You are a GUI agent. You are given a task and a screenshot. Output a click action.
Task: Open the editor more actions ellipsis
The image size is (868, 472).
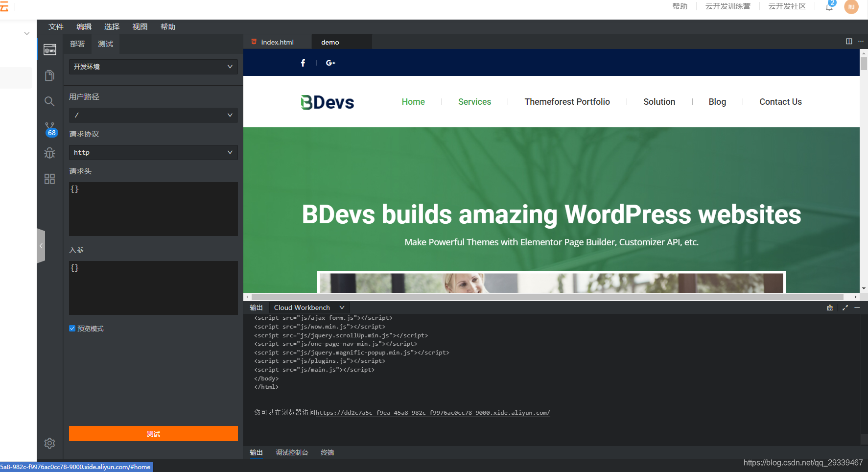[861, 42]
